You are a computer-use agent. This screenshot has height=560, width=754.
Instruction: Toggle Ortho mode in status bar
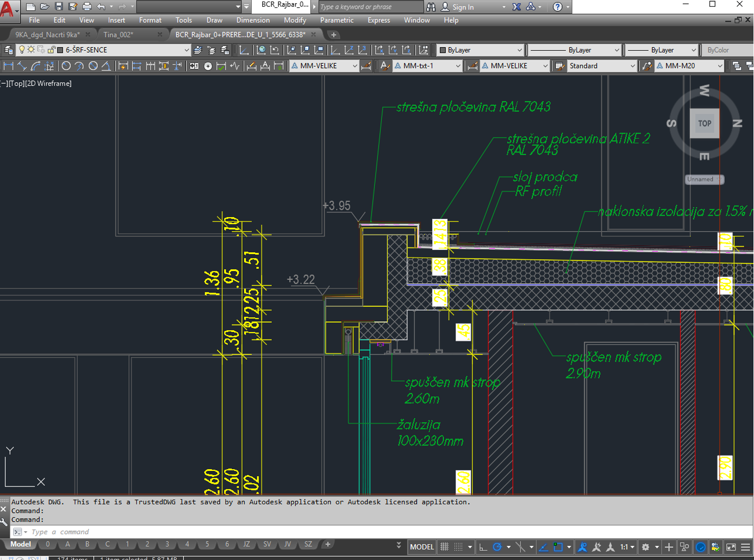click(483, 547)
